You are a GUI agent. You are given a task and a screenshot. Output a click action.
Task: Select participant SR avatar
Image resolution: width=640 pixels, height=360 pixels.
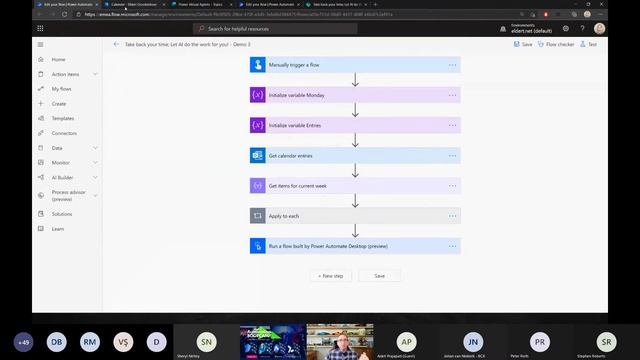pos(606,342)
